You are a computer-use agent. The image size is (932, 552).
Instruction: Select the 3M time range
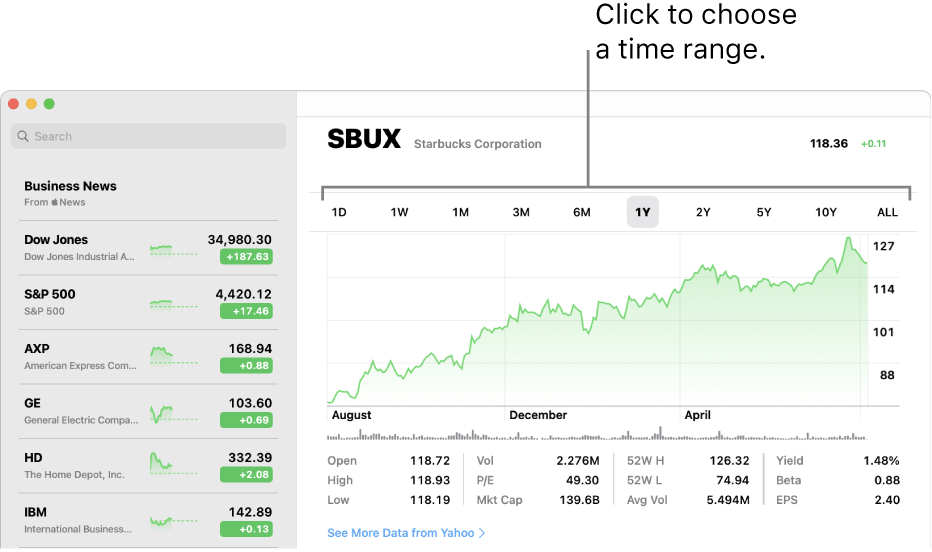pos(521,212)
